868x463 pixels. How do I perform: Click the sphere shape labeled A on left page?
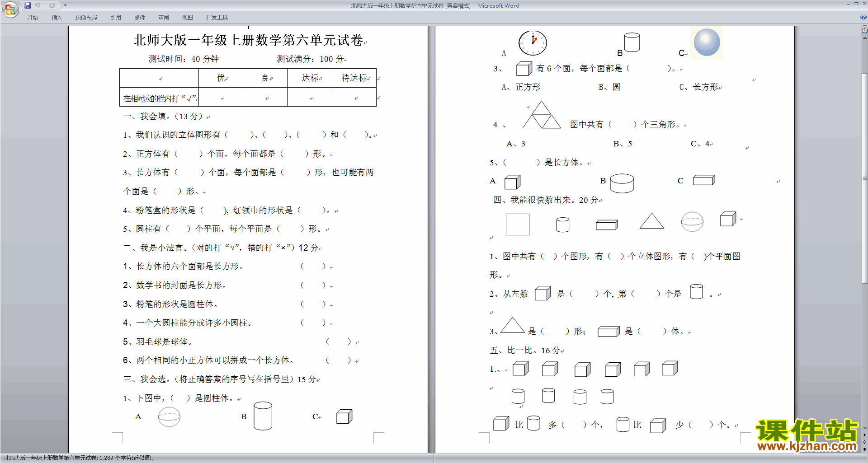[169, 417]
